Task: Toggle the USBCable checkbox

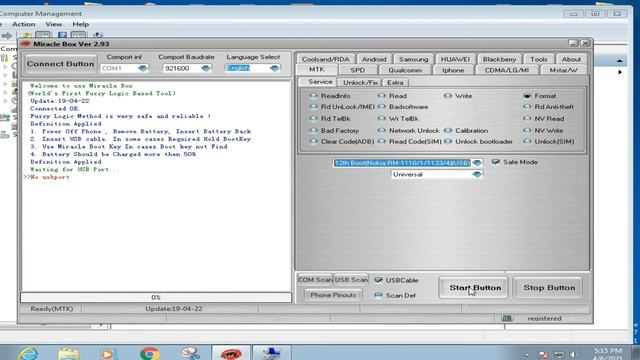Action: 378,280
